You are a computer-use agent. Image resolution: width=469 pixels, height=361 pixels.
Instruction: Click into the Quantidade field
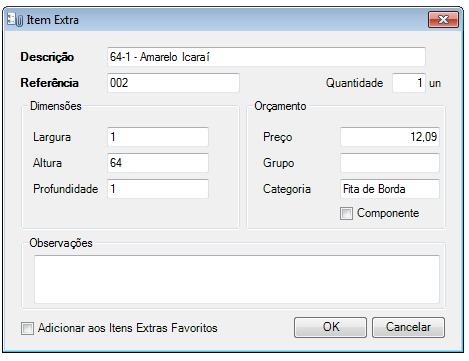tap(409, 83)
